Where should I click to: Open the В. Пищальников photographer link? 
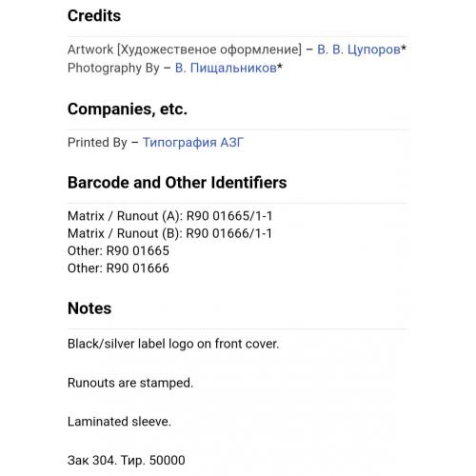click(226, 68)
